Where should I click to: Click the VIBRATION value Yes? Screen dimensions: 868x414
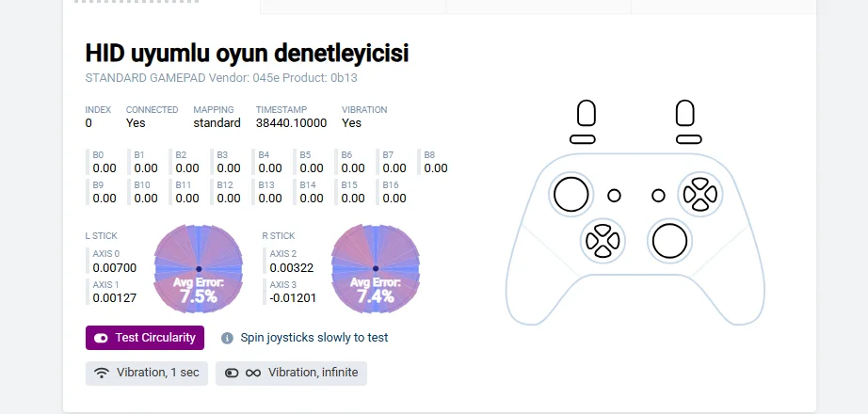351,123
